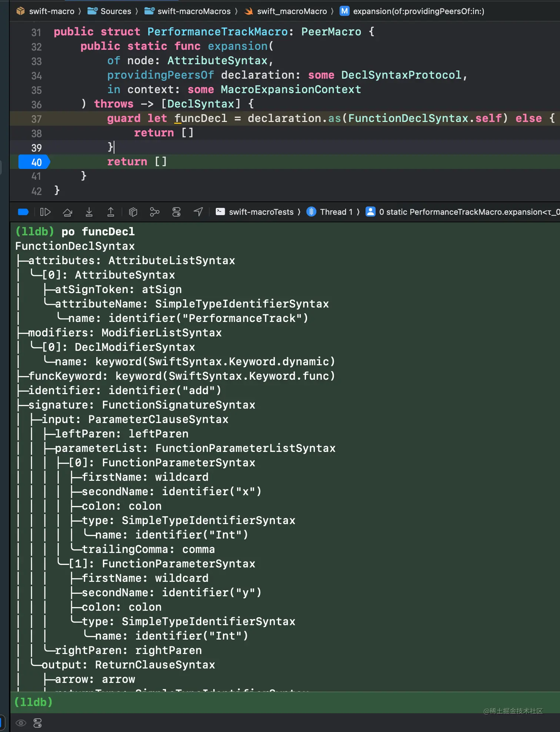Click the "modifiers: ModifierListSyntax" console line
This screenshot has width=560, height=732.
point(125,333)
